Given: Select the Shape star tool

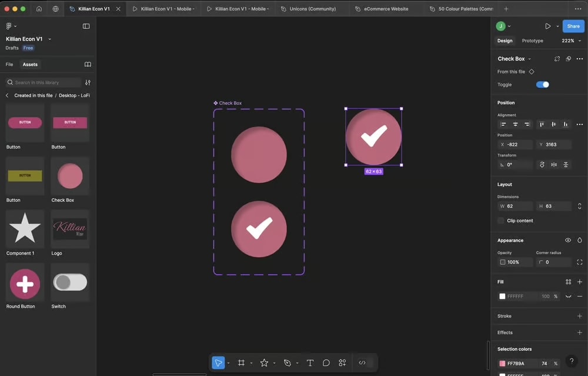Looking at the screenshot, I should click(x=264, y=362).
